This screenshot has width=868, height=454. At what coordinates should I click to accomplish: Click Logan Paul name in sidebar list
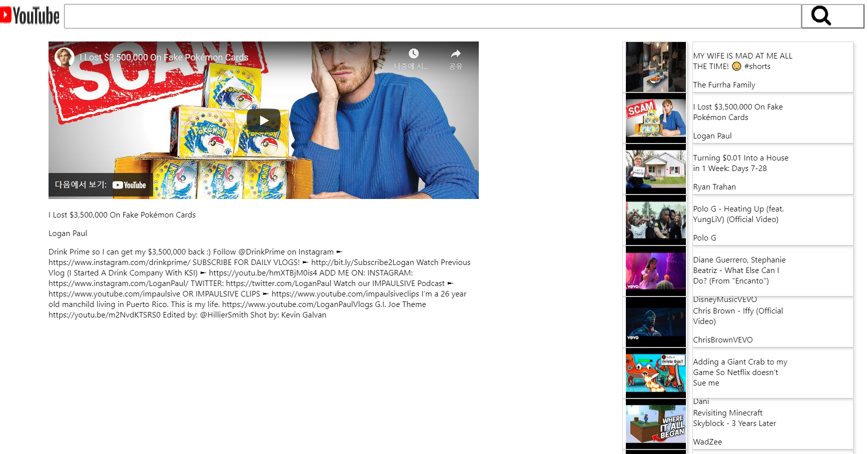tap(712, 136)
